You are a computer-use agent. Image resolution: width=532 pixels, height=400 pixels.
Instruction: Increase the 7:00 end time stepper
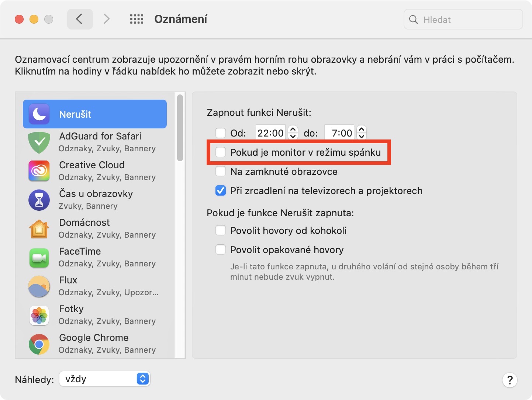pyautogui.click(x=362, y=129)
